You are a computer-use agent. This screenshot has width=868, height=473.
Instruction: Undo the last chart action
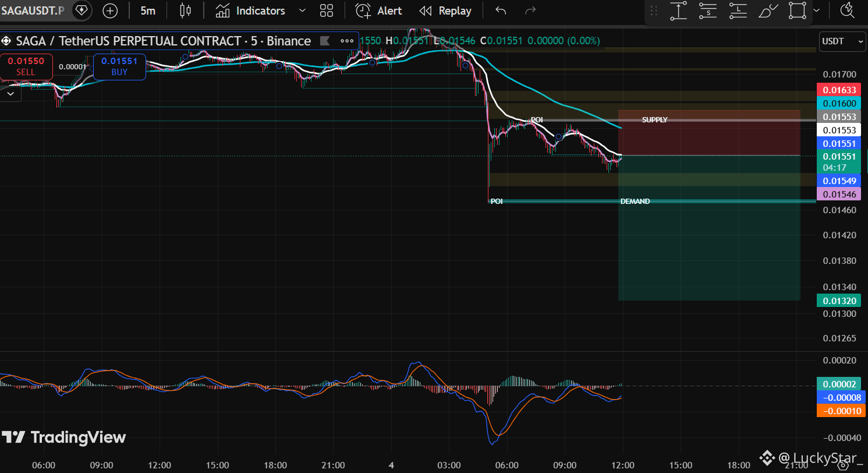(x=501, y=10)
